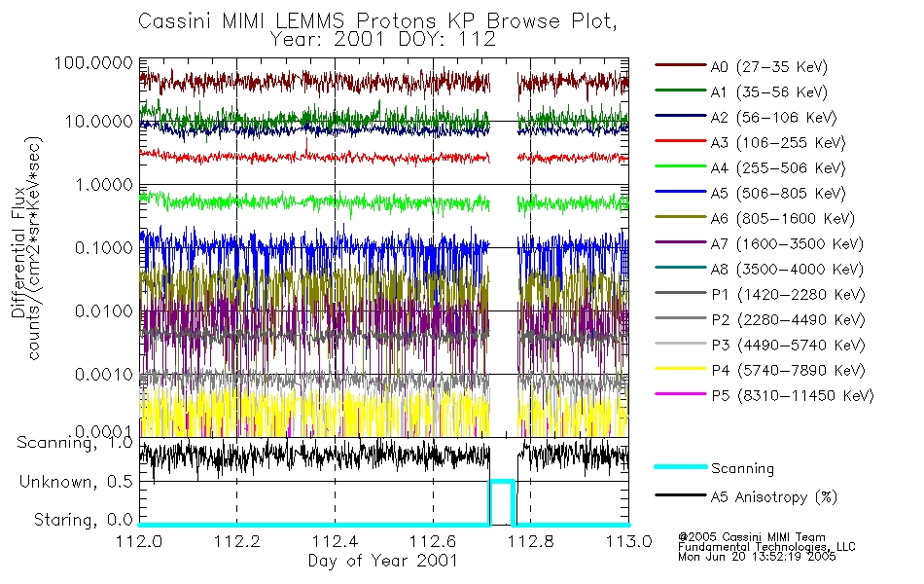Screen dimensions: 924x584
Task: Click the plot title "Cassini MIMI LEMMS Protons KP Browse Plot"
Action: [377, 21]
